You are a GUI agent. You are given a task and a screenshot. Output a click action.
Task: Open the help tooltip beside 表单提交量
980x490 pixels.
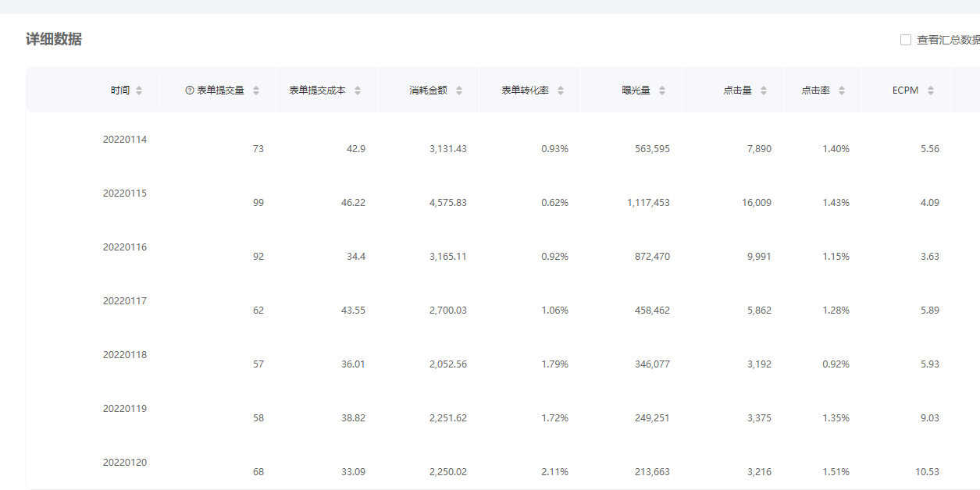[x=188, y=89]
